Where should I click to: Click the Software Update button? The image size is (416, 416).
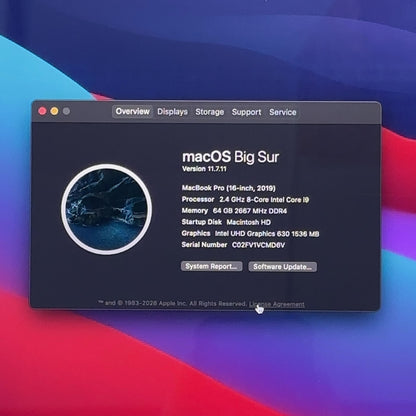click(x=282, y=267)
